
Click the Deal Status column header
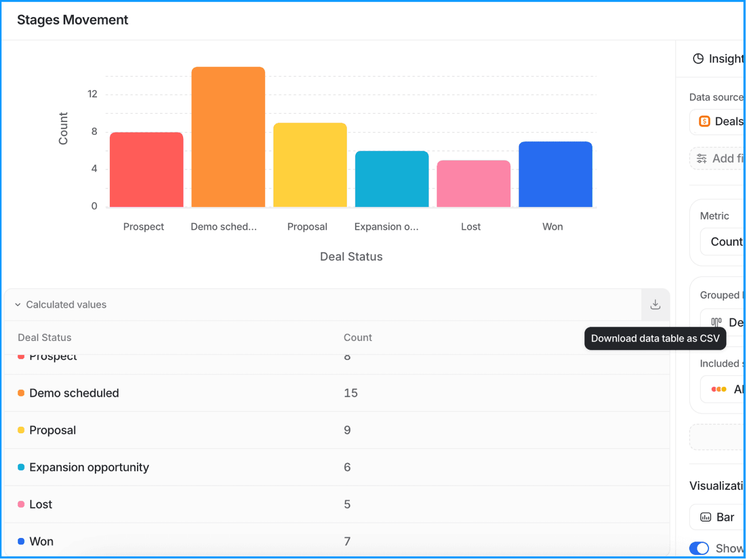45,337
